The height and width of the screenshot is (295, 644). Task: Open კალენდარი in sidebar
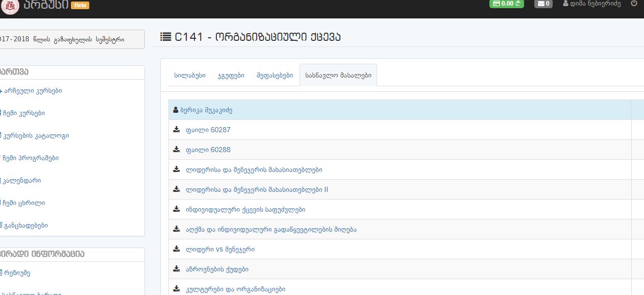click(21, 181)
